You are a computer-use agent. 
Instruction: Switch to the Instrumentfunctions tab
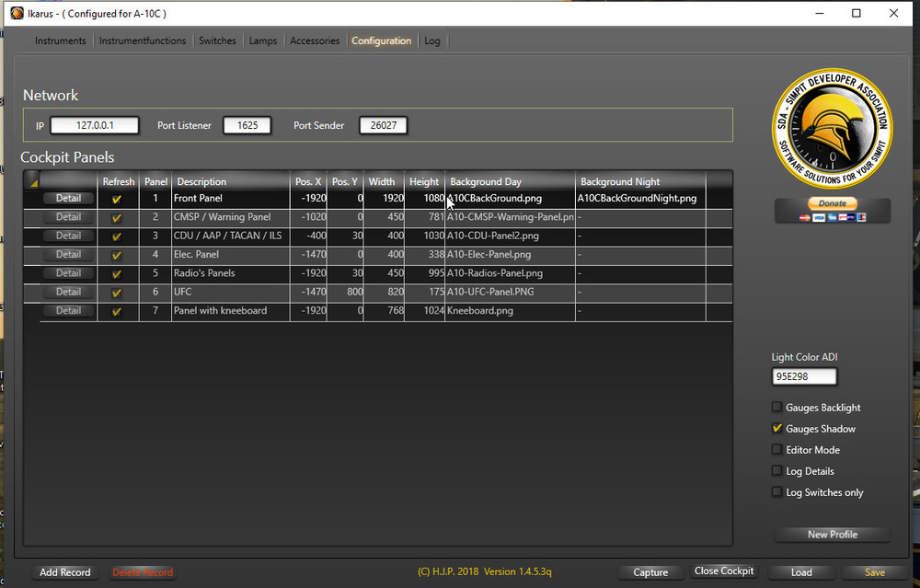(x=143, y=40)
